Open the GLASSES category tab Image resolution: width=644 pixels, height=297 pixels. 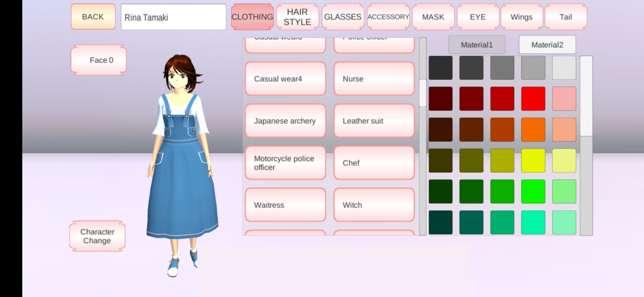tap(343, 17)
